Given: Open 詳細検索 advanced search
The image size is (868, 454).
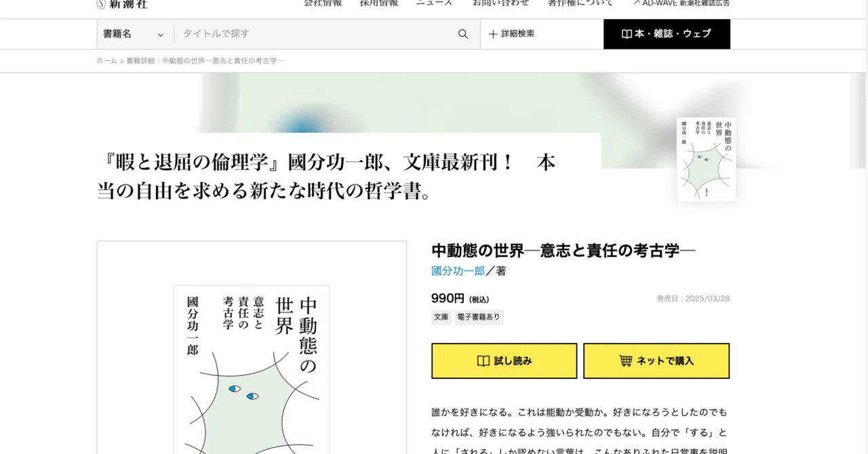Looking at the screenshot, I should click(x=511, y=34).
